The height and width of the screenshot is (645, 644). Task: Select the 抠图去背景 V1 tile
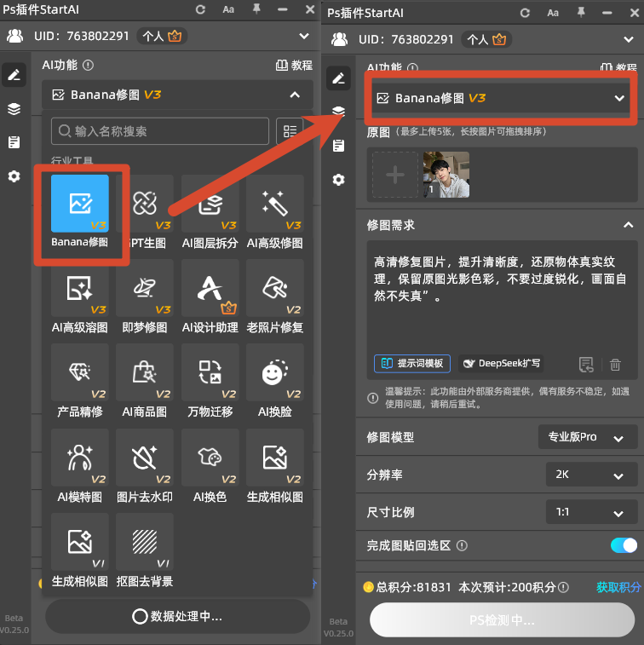click(145, 542)
